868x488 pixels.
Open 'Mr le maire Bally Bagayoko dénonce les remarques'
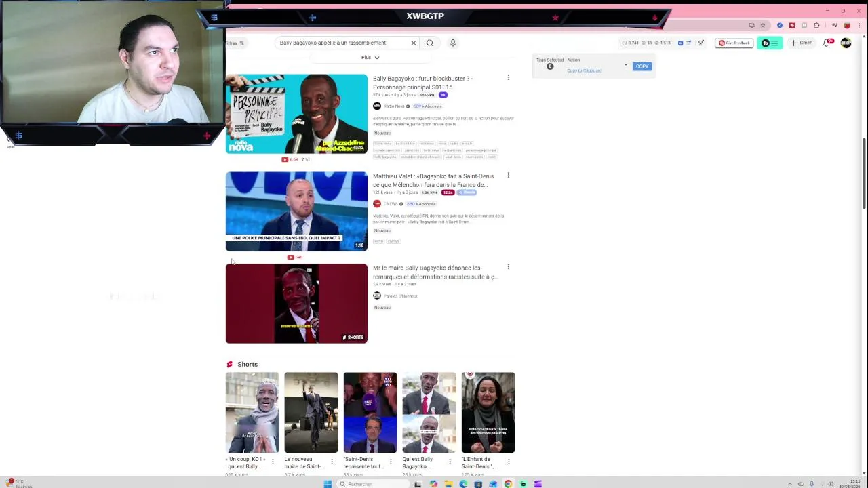pos(435,272)
